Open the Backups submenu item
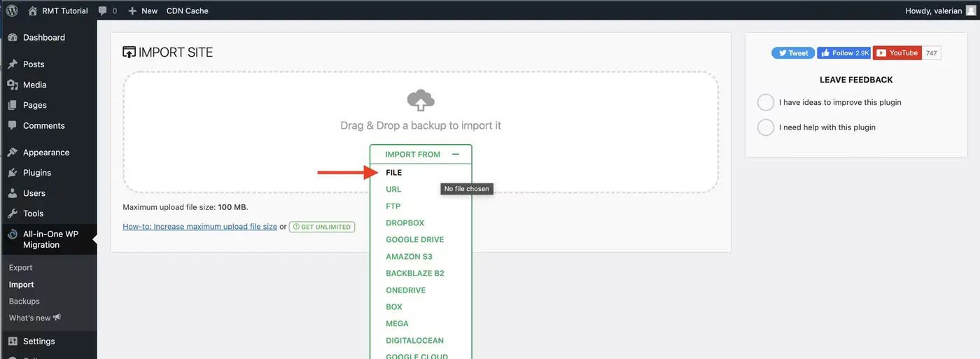This screenshot has width=980, height=359. tap(24, 301)
